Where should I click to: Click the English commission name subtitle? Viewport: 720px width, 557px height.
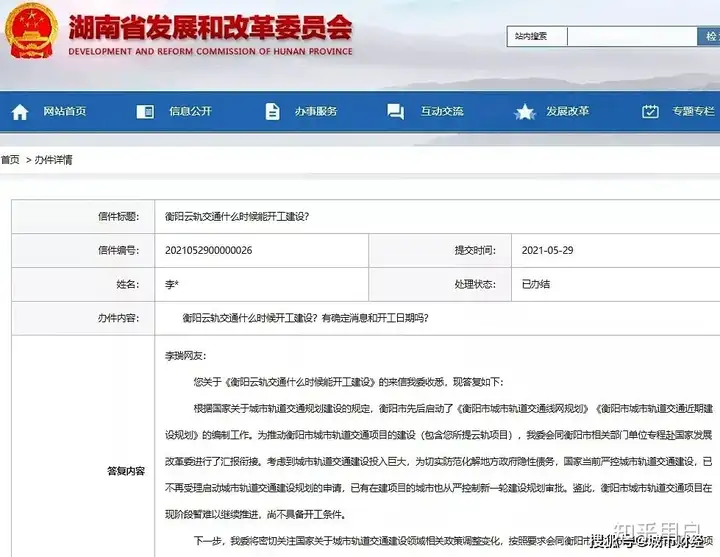(x=211, y=51)
